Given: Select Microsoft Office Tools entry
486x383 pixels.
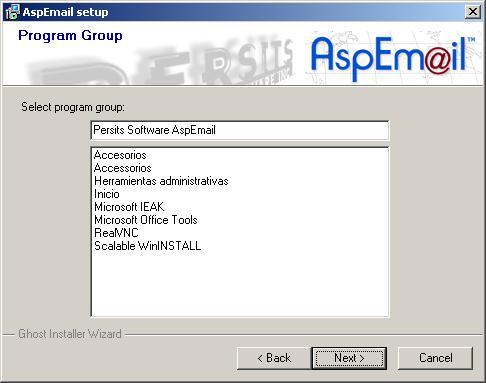Looking at the screenshot, I should click(x=146, y=220).
